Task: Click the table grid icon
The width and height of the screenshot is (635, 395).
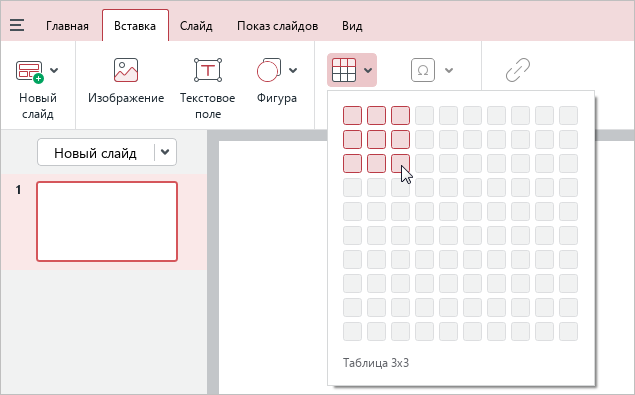Action: [x=344, y=70]
